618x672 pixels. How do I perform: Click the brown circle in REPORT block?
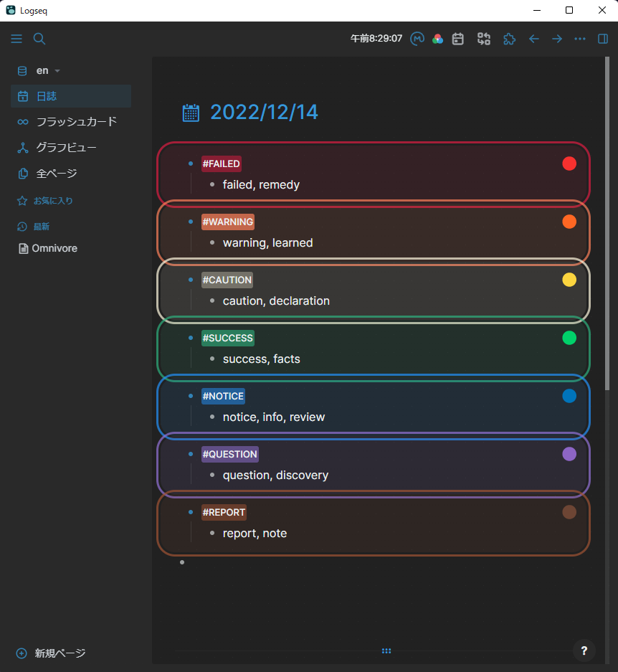(569, 512)
